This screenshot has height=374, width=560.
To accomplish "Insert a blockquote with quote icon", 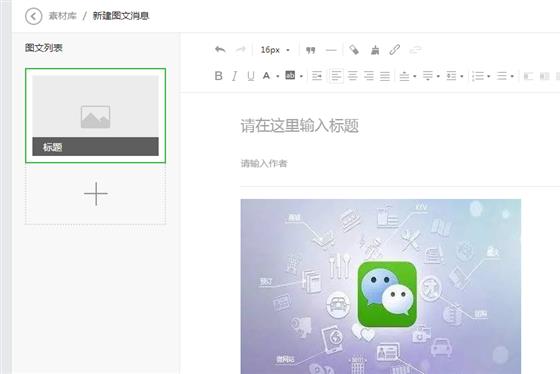I will (310, 50).
